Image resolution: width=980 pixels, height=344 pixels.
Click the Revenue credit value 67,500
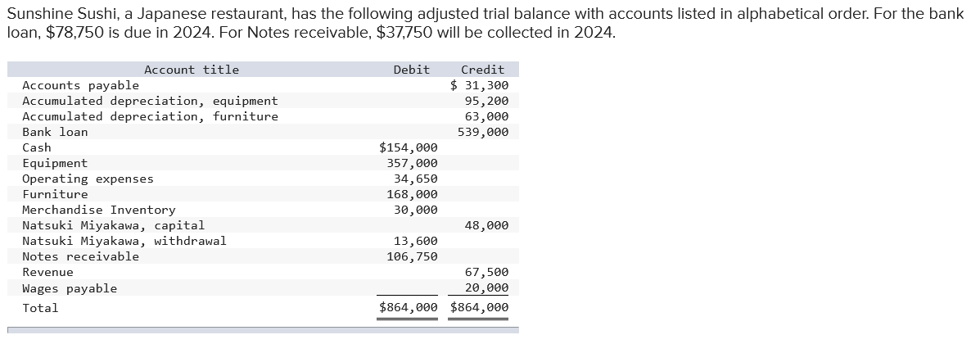(x=487, y=272)
